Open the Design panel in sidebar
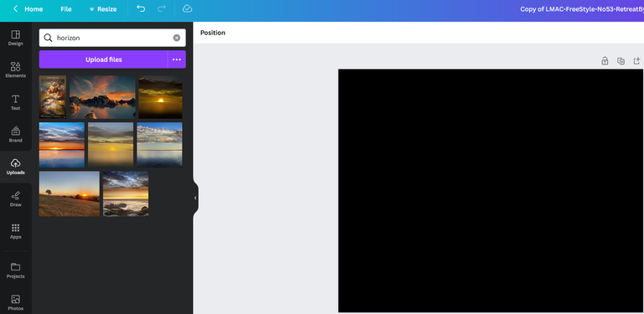Viewport: 644px width, 314px height. (16, 38)
